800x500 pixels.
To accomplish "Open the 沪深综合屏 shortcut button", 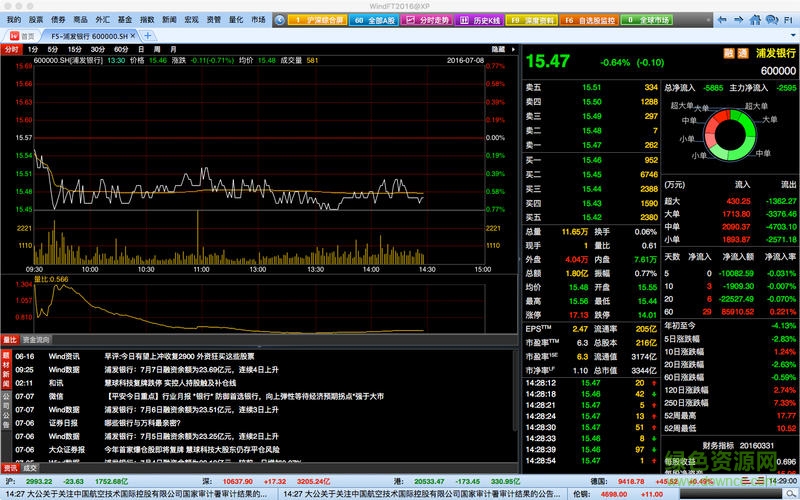I will click(x=318, y=20).
